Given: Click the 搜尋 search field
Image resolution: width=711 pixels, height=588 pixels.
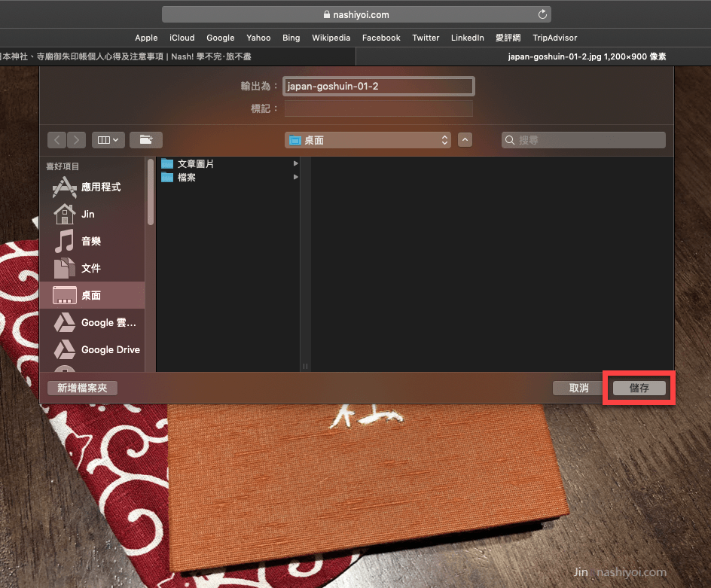Looking at the screenshot, I should tap(584, 141).
